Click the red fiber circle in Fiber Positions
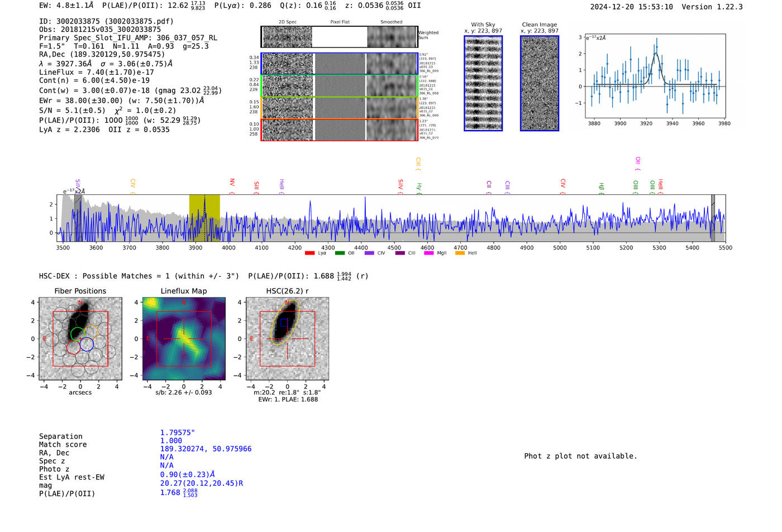The image size is (782, 532). coord(73,348)
